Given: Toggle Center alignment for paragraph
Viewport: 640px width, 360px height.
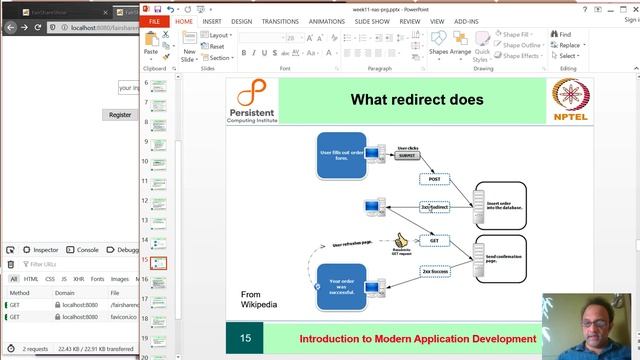Looking at the screenshot, I should click(x=358, y=53).
